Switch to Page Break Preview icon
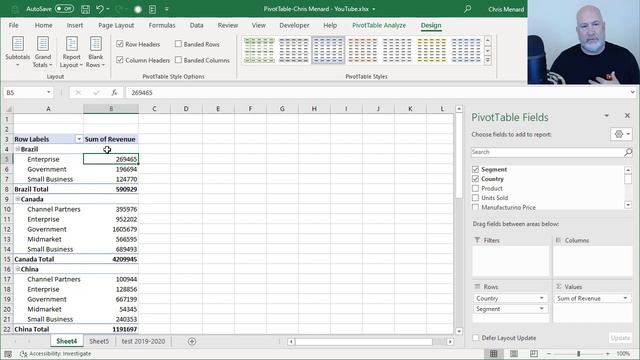 (x=533, y=353)
